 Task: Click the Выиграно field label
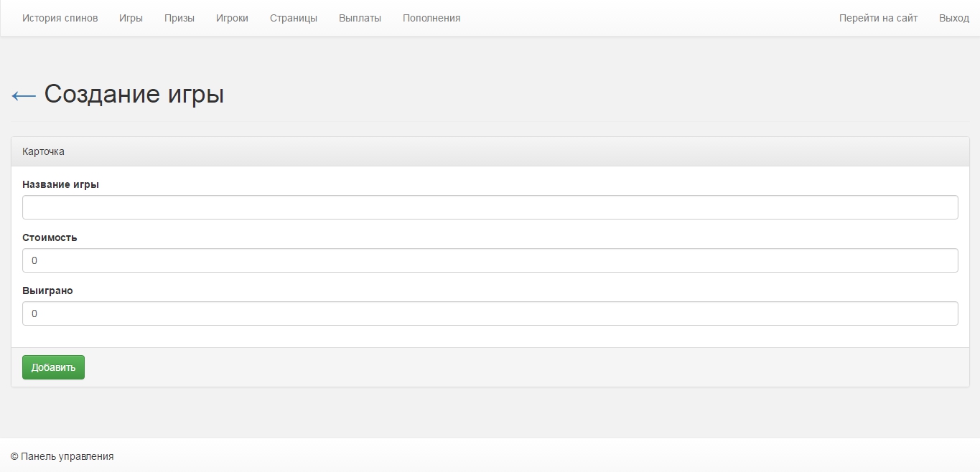point(47,291)
